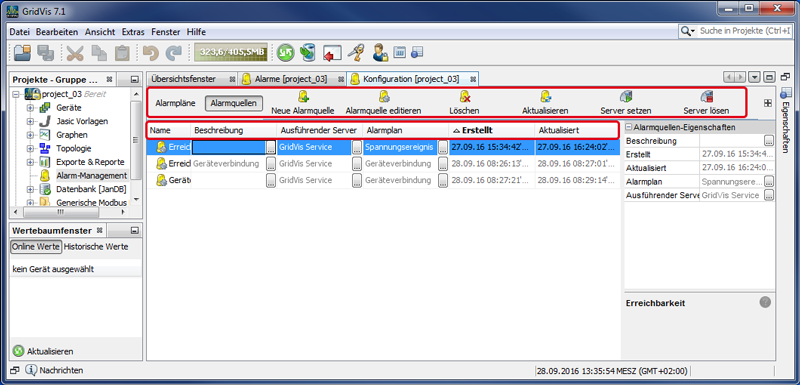Image resolution: width=800 pixels, height=385 pixels.
Task: Click the green synchronize icon in main toolbar
Action: tap(286, 52)
